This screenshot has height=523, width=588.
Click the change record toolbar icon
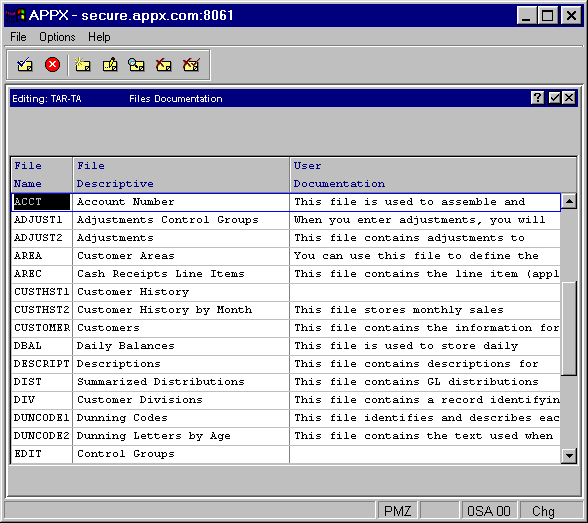point(110,65)
